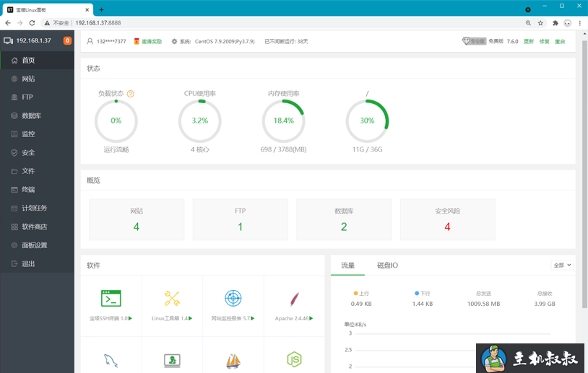Go to 首页 in the sidebar
This screenshot has width=588, height=373.
[x=37, y=61]
